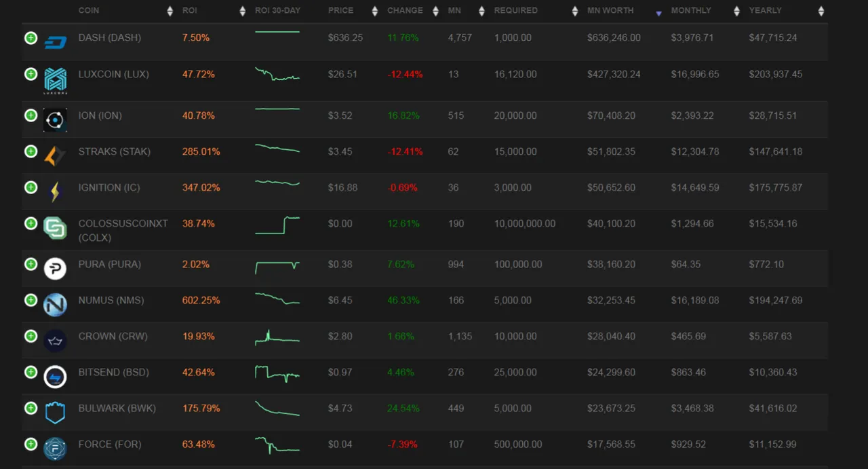Sort table by MN WORTH column header
Screen dimensions: 868x469
[610, 10]
